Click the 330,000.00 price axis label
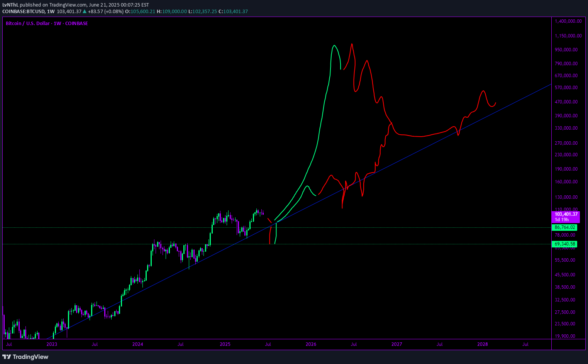 point(566,128)
